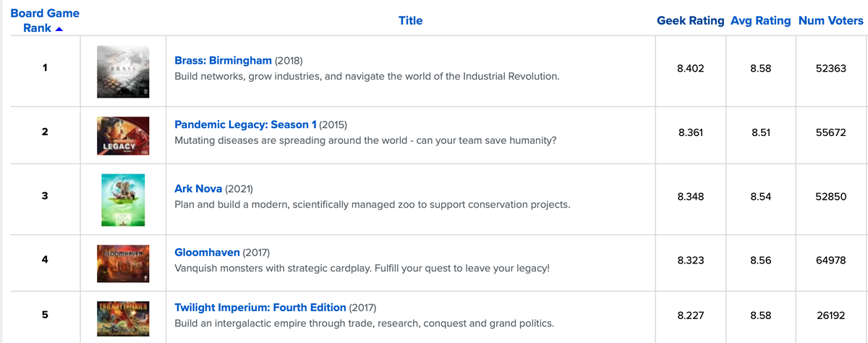868x343 pixels.
Task: Click Pandemic Legacy's 8.51 average rating
Action: (760, 132)
